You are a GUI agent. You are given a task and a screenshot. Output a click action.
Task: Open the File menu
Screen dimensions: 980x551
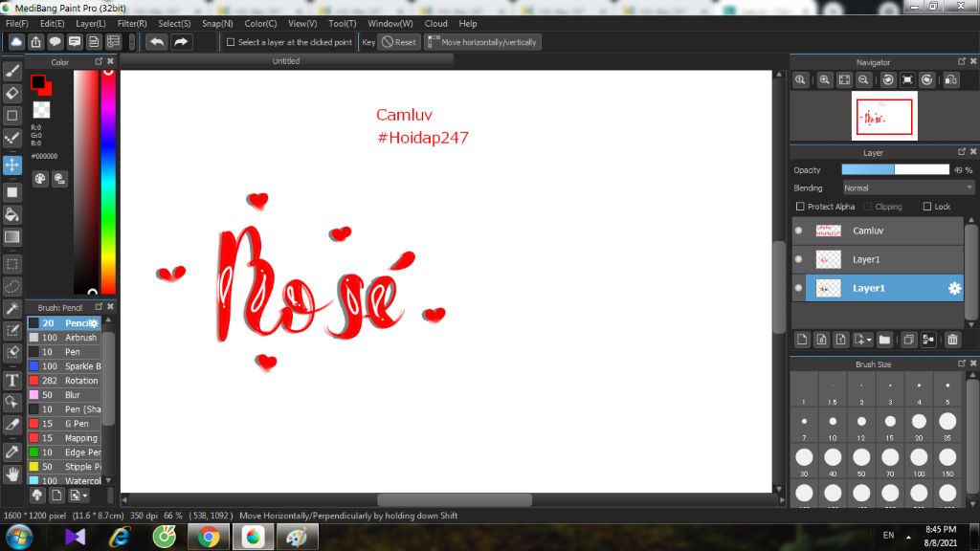(17, 23)
